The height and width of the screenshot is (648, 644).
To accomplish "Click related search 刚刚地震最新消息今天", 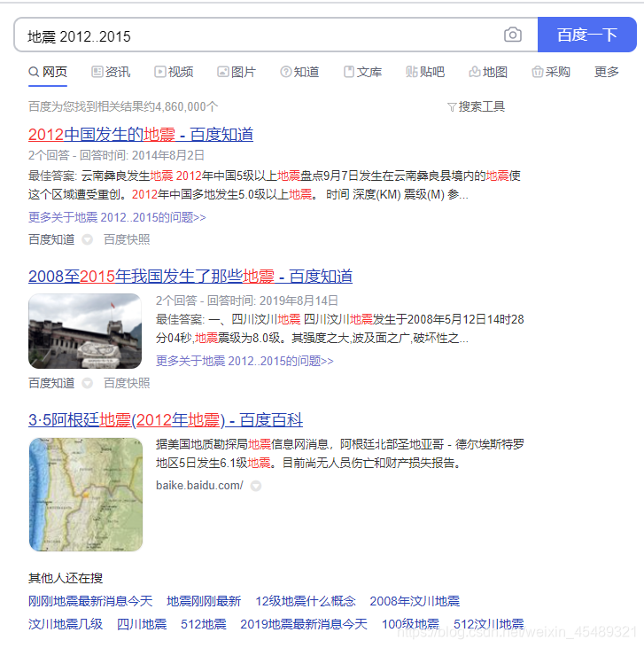I will [90, 601].
